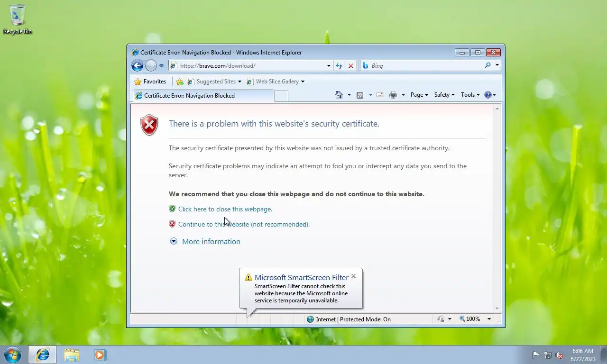Select the Recycle Bin desktop icon
Image resolution: width=607 pixels, height=364 pixels.
(18, 19)
